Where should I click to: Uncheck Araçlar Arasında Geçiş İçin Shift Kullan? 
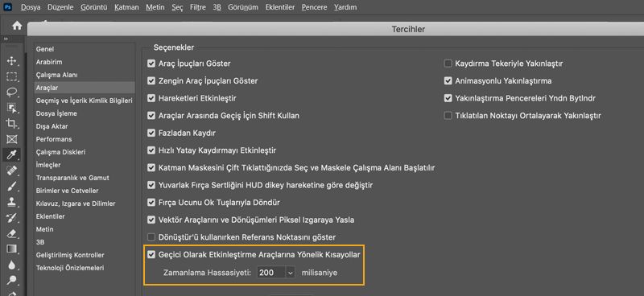(x=151, y=116)
